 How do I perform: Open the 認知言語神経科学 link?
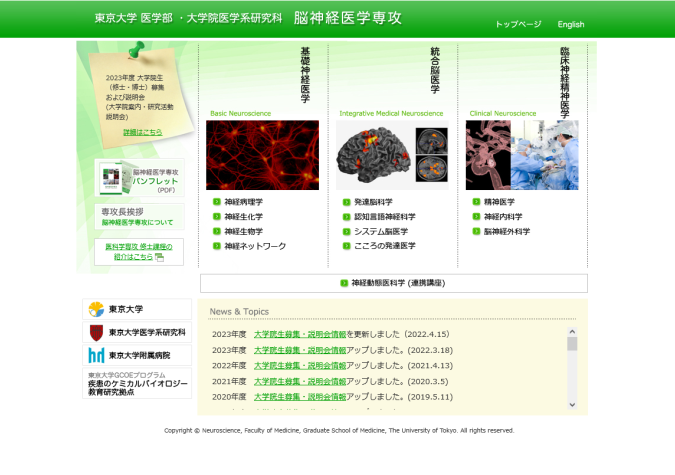[x=385, y=217]
